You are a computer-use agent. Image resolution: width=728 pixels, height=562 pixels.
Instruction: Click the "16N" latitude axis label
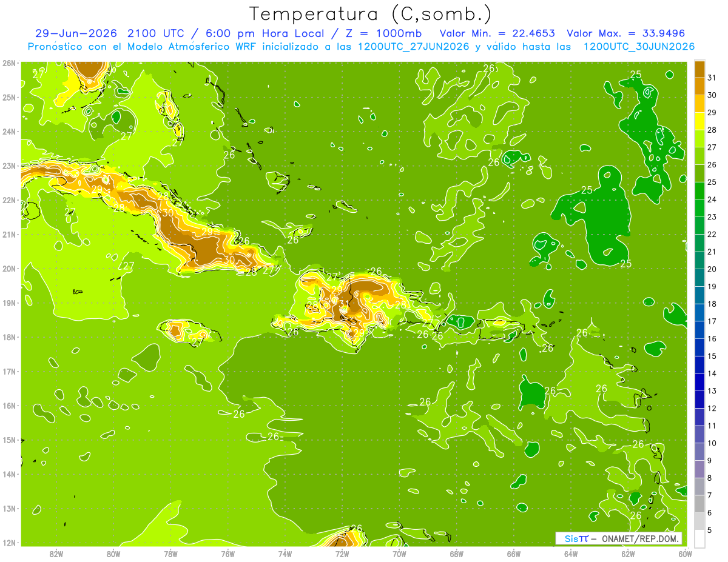[8, 406]
